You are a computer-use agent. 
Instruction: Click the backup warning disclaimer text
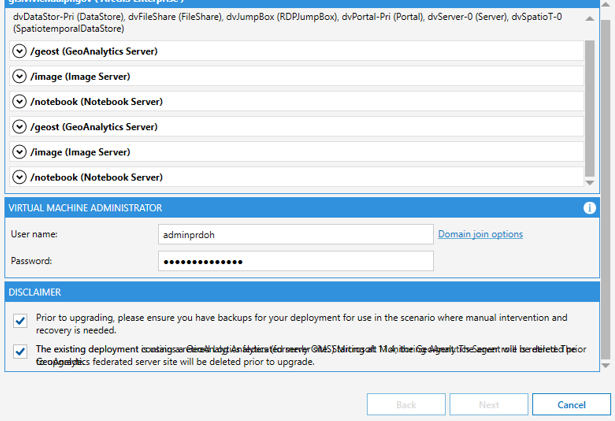pyautogui.click(x=302, y=324)
